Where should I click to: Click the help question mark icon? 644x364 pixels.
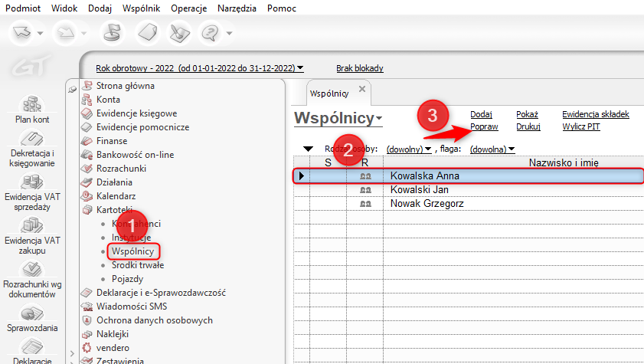[211, 32]
